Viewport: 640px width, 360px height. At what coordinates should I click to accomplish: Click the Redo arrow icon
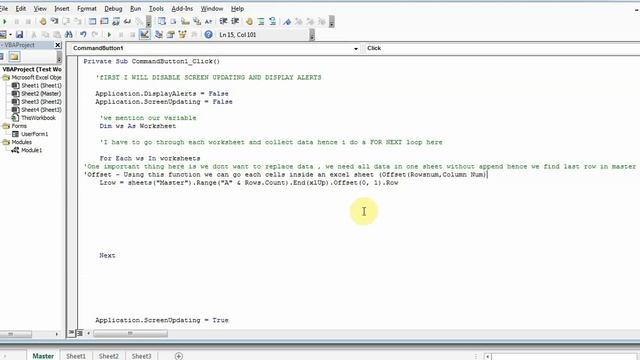click(95, 35)
